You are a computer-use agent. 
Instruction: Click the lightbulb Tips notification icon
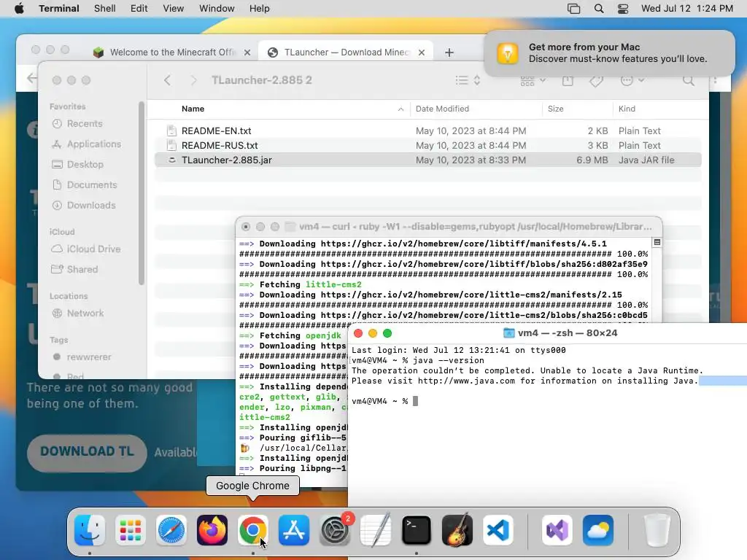pyautogui.click(x=508, y=53)
